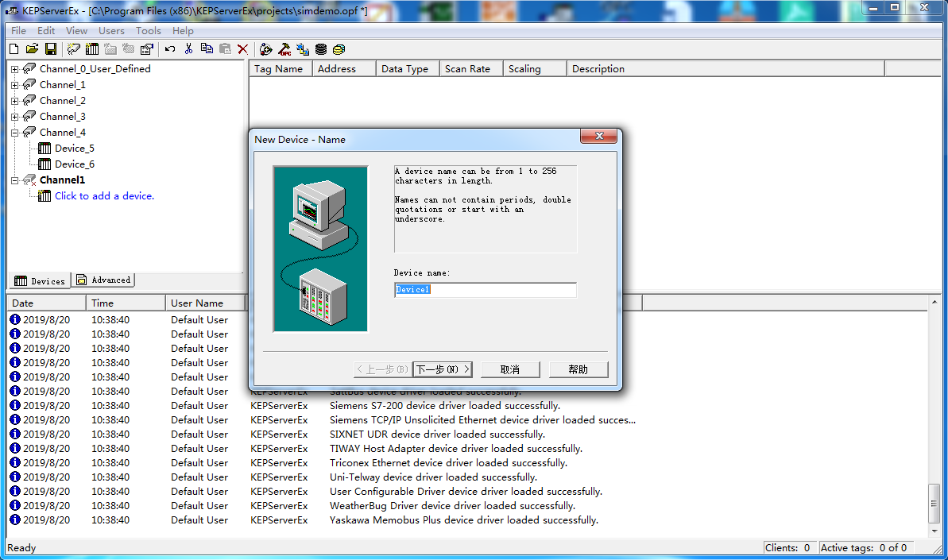
Task: Collapse the Channel_4 tree node
Action: click(x=14, y=133)
